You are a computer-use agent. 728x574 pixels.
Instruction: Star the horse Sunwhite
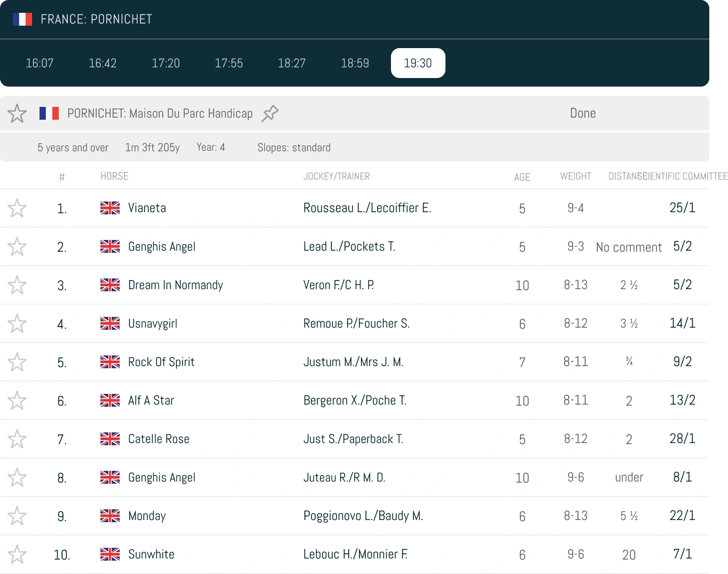(17, 554)
